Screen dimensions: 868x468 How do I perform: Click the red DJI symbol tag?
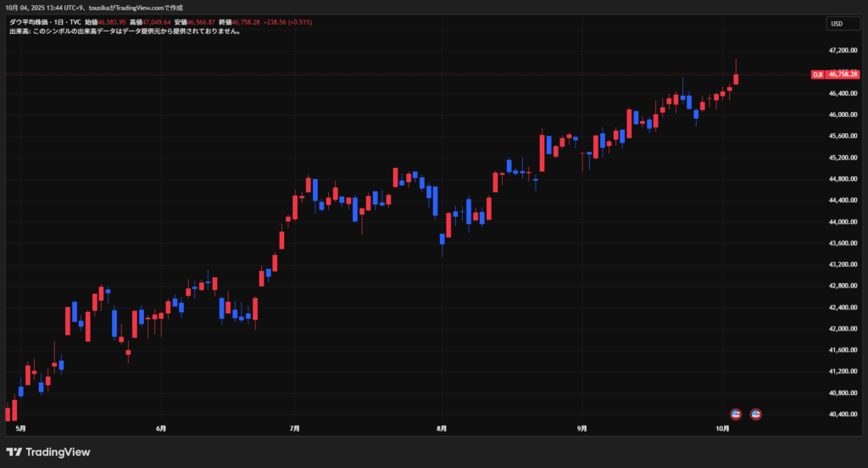(x=818, y=75)
